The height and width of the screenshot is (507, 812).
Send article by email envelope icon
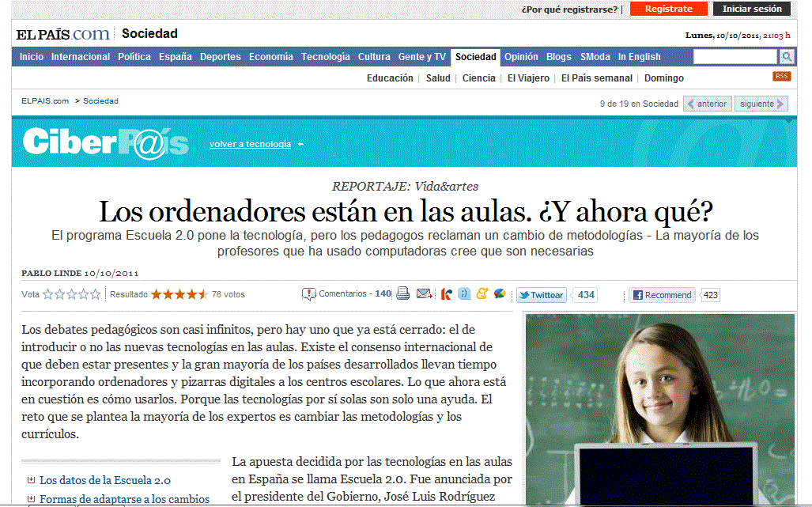coord(425,293)
